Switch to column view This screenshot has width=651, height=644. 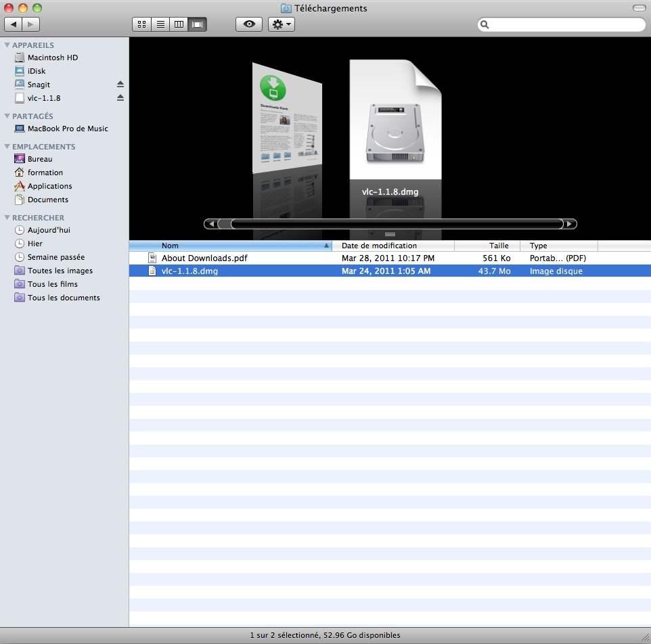(x=179, y=24)
